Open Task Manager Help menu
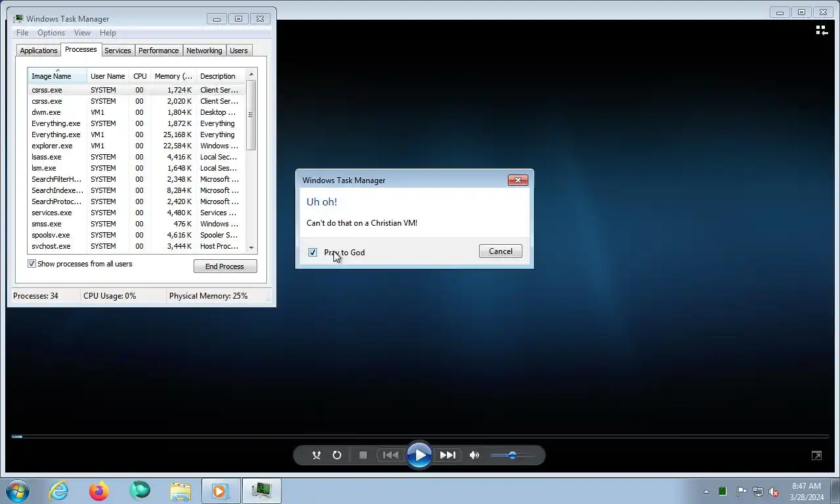The width and height of the screenshot is (840, 504). [x=108, y=33]
